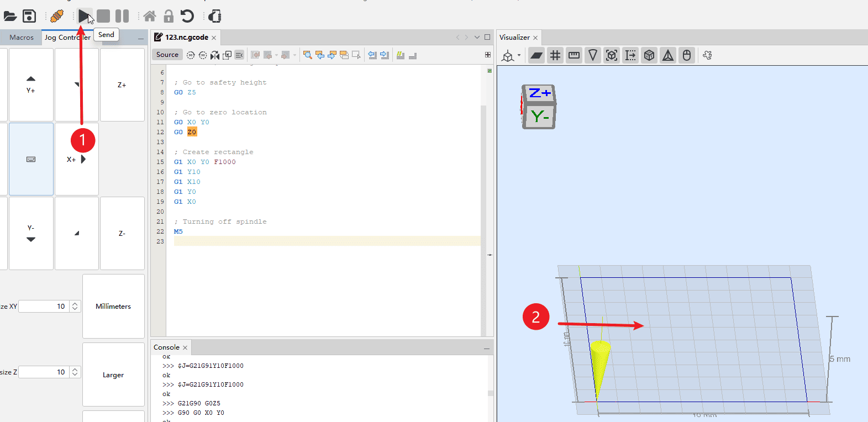868x422 pixels.
Task: Toggle the ruler dimensions in Visualizer
Action: click(574, 55)
